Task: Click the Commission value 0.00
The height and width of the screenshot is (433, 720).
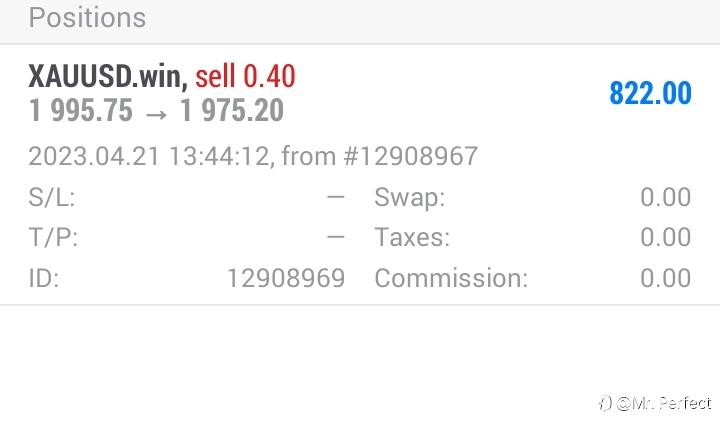Action: [x=665, y=278]
